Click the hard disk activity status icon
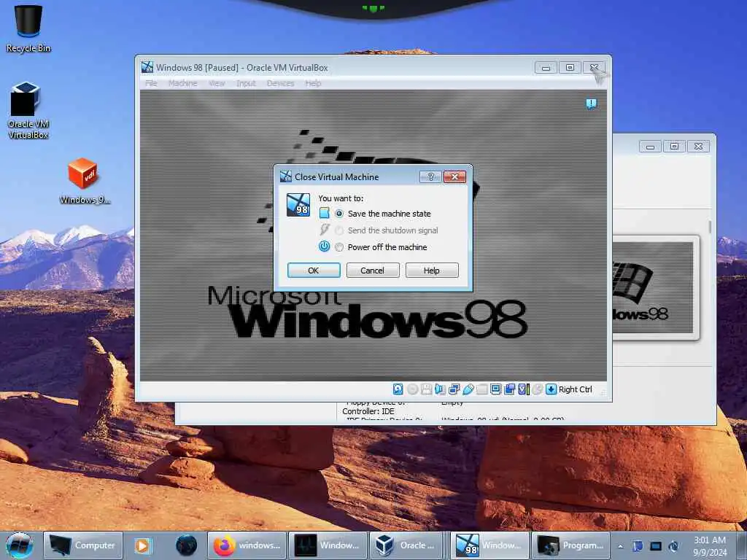The width and height of the screenshot is (747, 560). click(x=398, y=389)
